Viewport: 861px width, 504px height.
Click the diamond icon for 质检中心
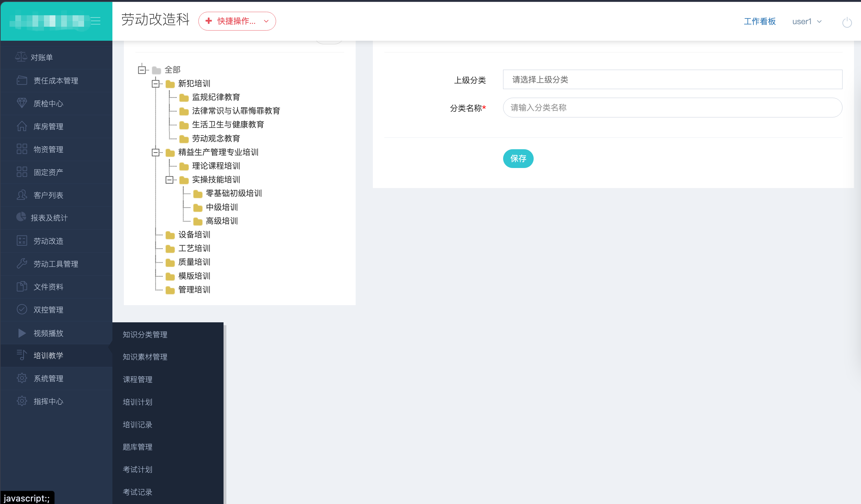tap(22, 103)
